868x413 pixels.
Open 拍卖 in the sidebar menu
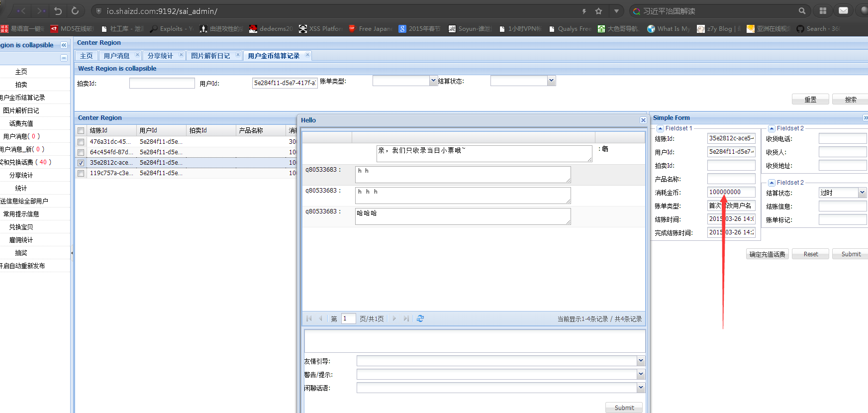[x=21, y=85]
